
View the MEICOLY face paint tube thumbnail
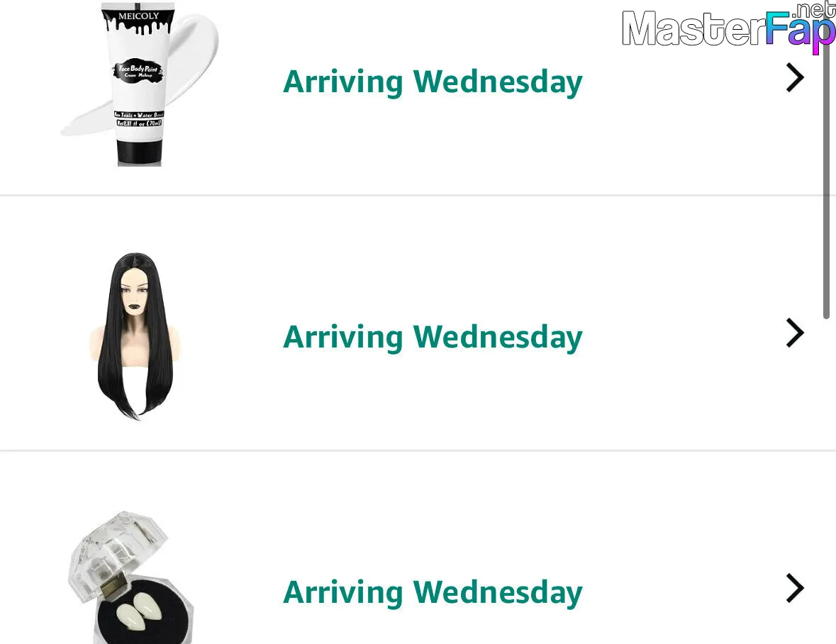138,84
